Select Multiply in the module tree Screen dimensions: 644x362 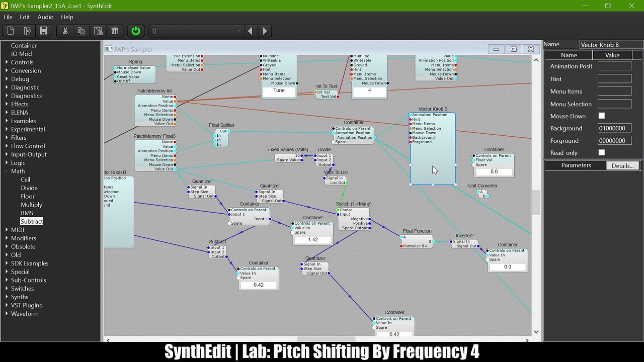coord(31,205)
